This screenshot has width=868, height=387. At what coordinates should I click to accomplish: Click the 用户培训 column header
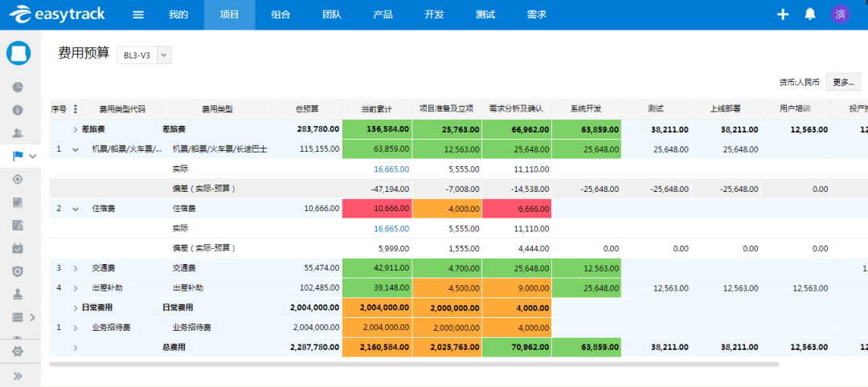click(796, 109)
